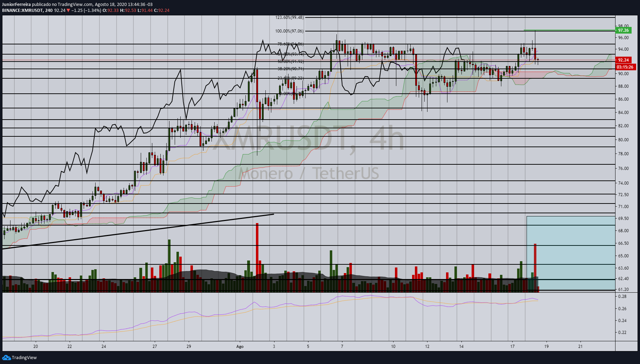The image size is (640, 364).
Task: Click the 69.50 price axis value
Action: [623, 219]
